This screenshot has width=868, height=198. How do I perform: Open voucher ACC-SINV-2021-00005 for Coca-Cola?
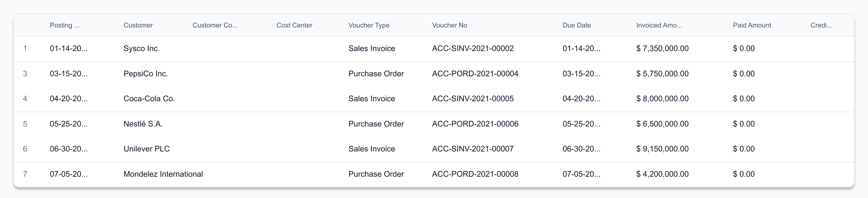pyautogui.click(x=473, y=98)
